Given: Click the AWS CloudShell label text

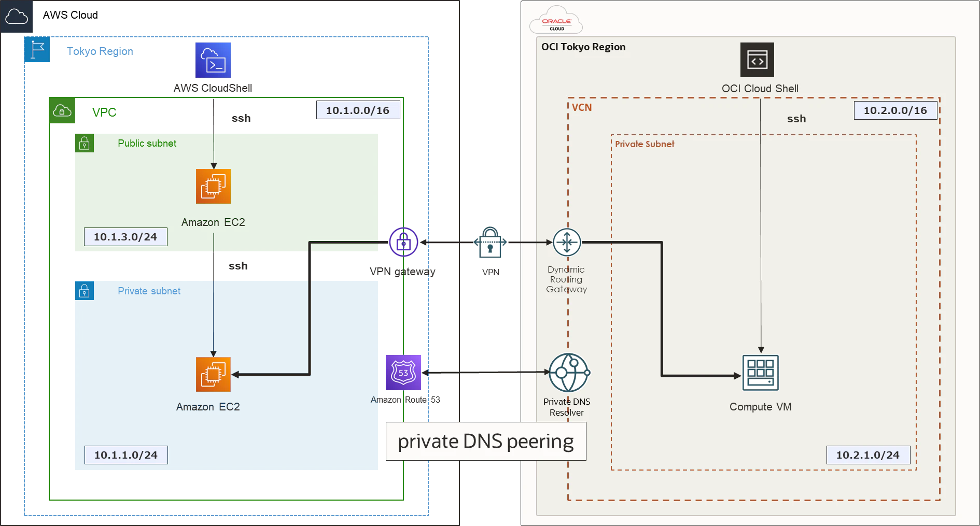Looking at the screenshot, I should 213,88.
